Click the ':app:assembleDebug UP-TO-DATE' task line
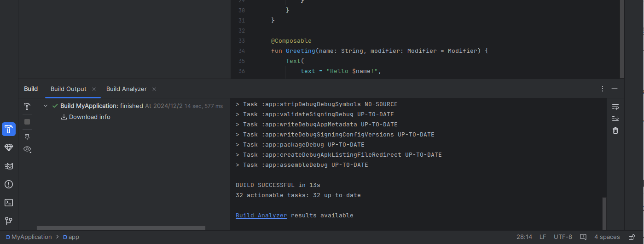This screenshot has width=644, height=244. pos(302,165)
